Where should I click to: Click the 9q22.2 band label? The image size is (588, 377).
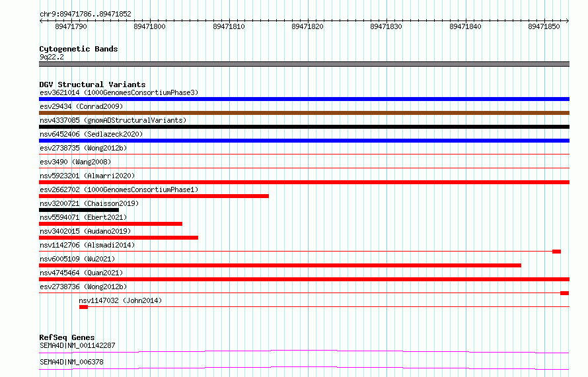pyautogui.click(x=52, y=57)
